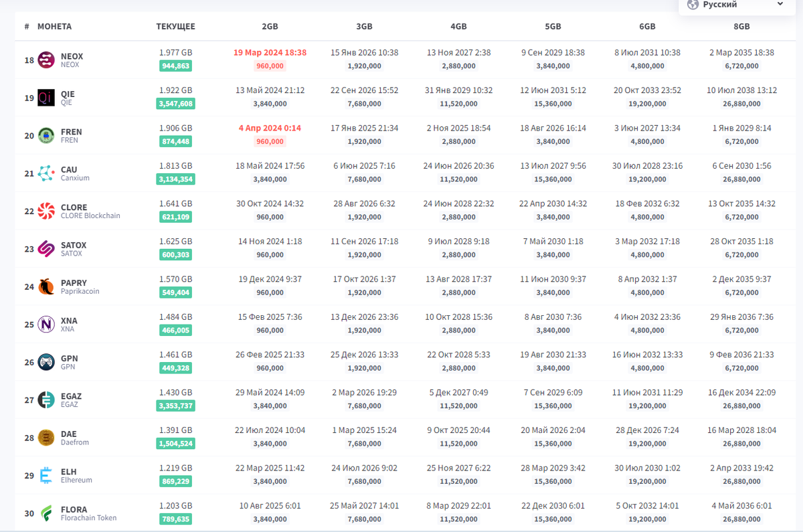Click the date 22 Июл 2024 10:04

pos(270,430)
